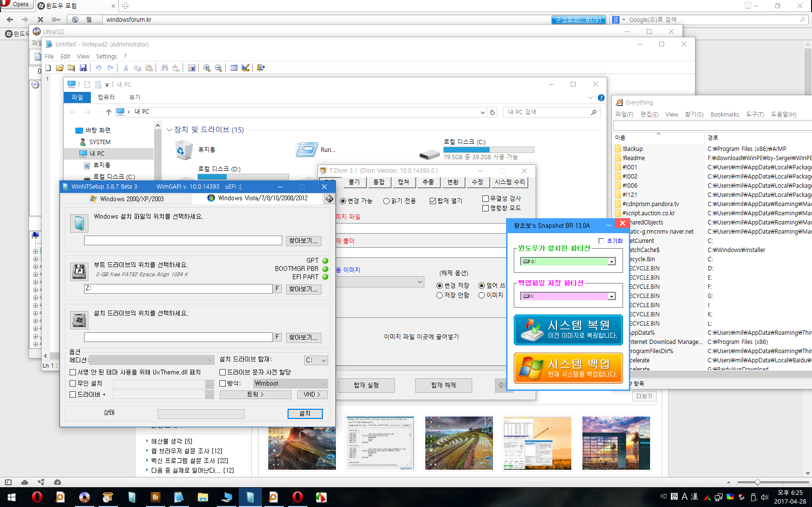Click 탑재 해제 button in T.Dism
The height and width of the screenshot is (507, 812).
pyautogui.click(x=444, y=386)
